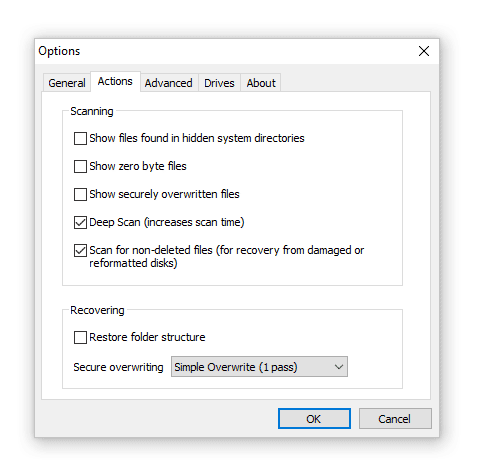This screenshot has width=481, height=472.
Task: Click the Scanning group heading
Action: (92, 111)
